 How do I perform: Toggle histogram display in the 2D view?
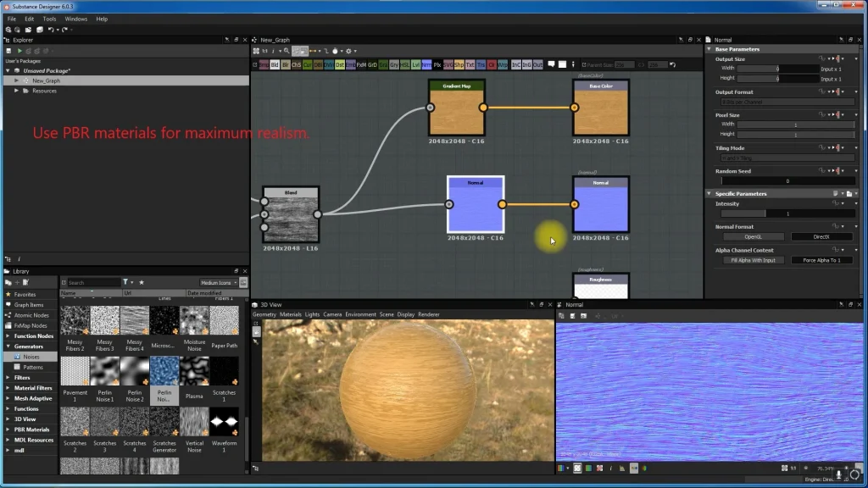[x=621, y=468]
